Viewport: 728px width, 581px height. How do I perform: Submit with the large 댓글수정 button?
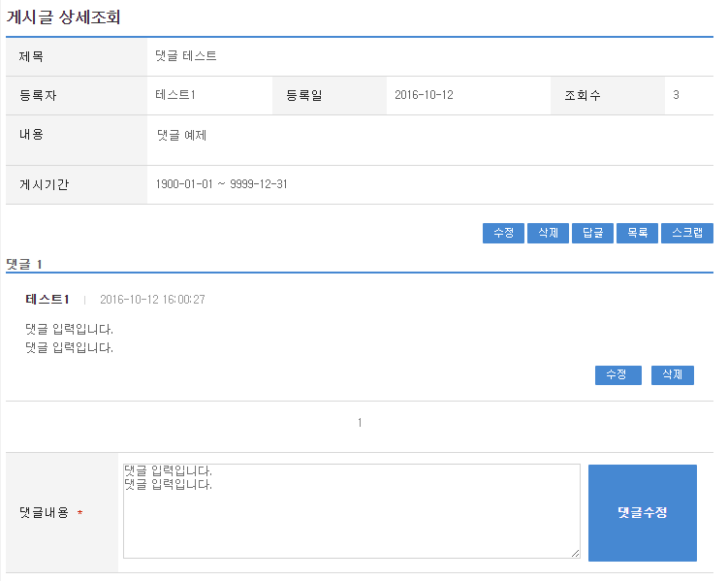coord(642,512)
